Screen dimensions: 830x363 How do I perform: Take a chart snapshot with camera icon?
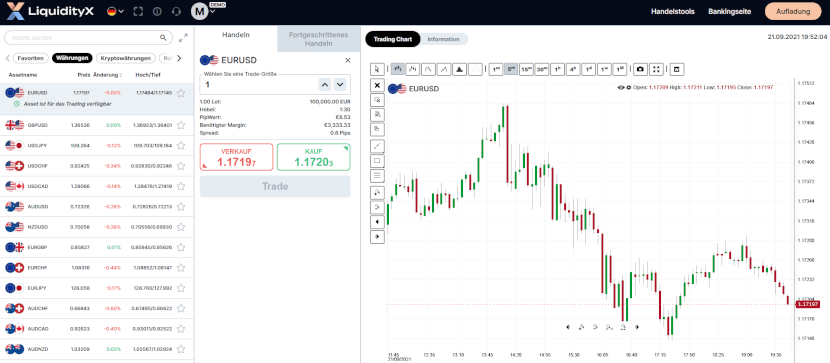640,69
